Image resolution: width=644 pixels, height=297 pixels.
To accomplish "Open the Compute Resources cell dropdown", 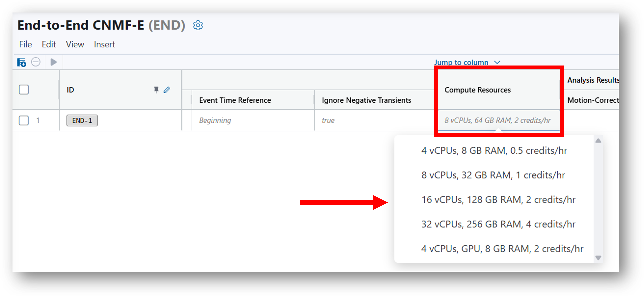I will click(499, 120).
